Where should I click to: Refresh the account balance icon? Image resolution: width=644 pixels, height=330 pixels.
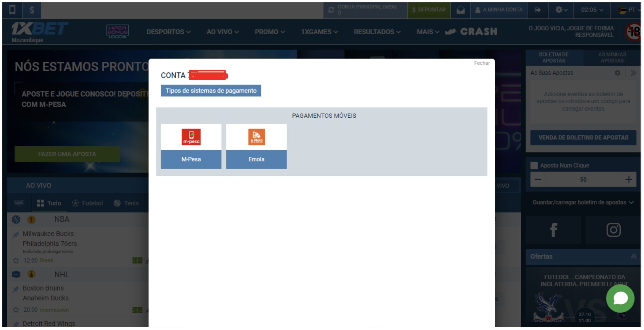point(331,10)
